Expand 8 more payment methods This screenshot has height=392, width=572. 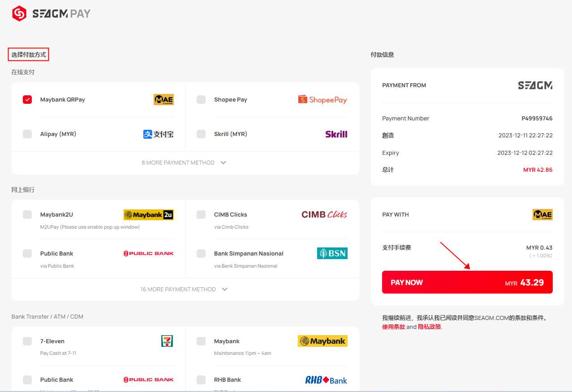185,163
